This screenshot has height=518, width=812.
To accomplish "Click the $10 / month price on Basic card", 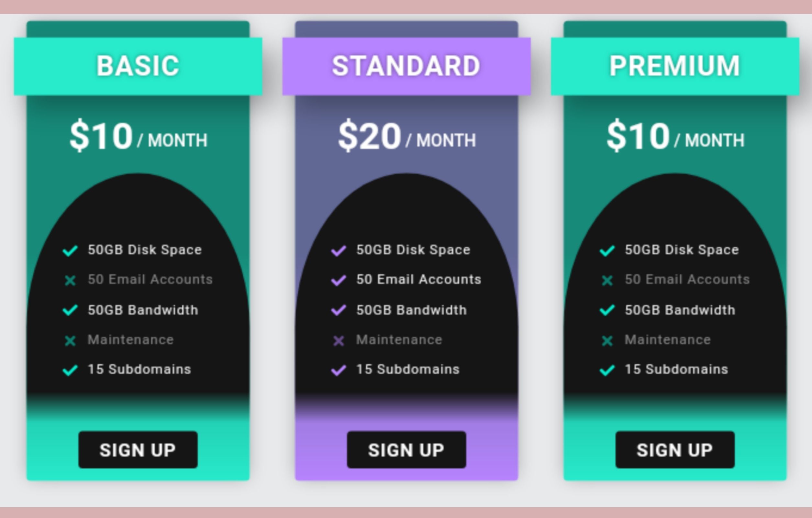I will (138, 136).
